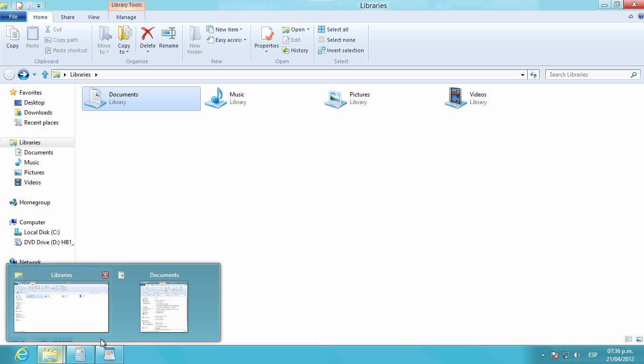Click the History icon in Open group

pos(286,50)
